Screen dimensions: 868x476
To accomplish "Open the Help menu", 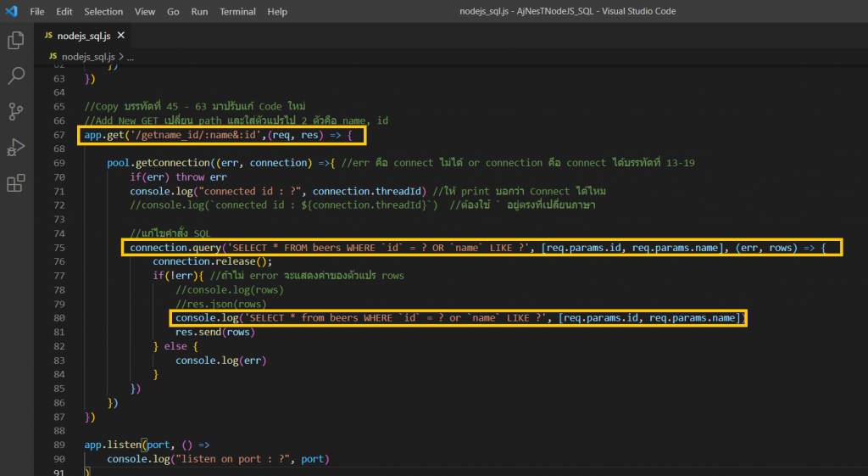I will click(277, 11).
